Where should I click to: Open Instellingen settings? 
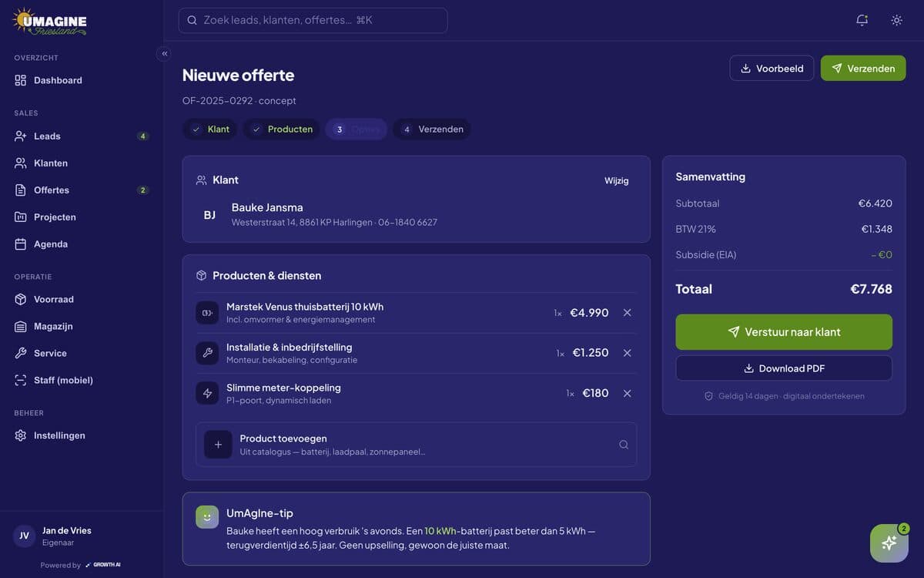(82, 435)
